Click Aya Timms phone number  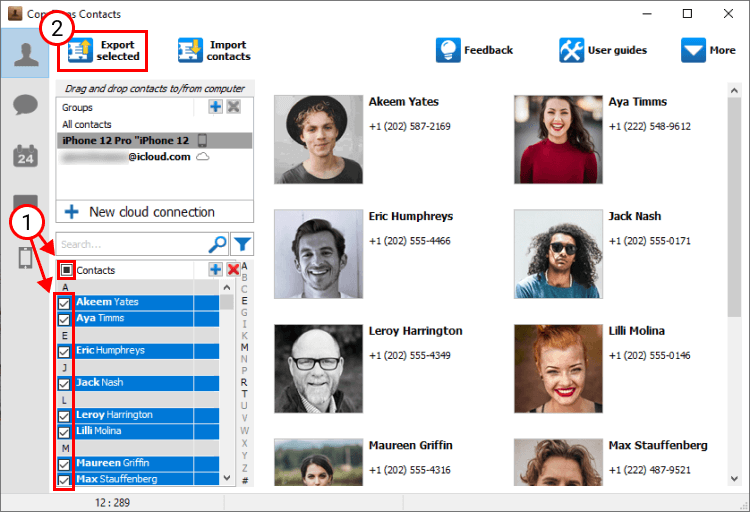coord(650,126)
